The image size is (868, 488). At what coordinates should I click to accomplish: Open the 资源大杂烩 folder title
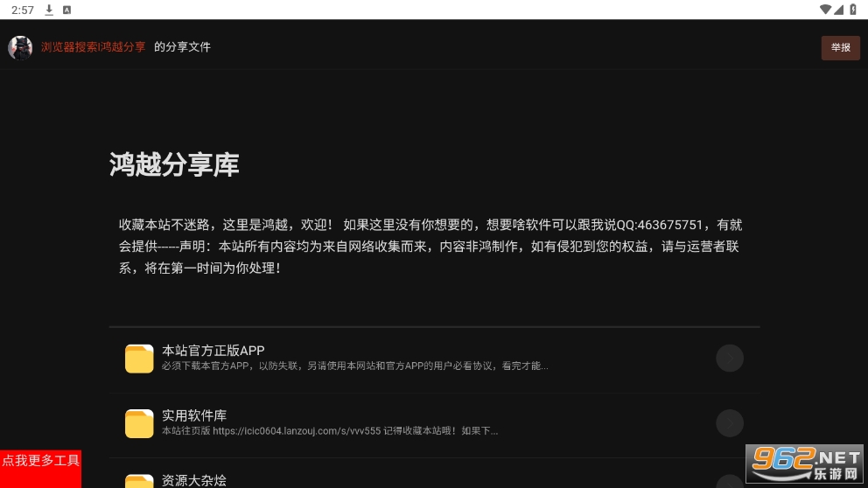[194, 480]
